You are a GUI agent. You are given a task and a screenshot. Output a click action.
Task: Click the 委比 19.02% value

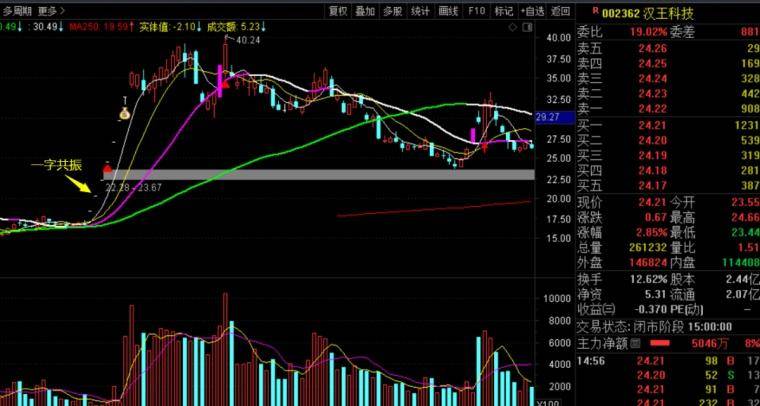pyautogui.click(x=649, y=33)
